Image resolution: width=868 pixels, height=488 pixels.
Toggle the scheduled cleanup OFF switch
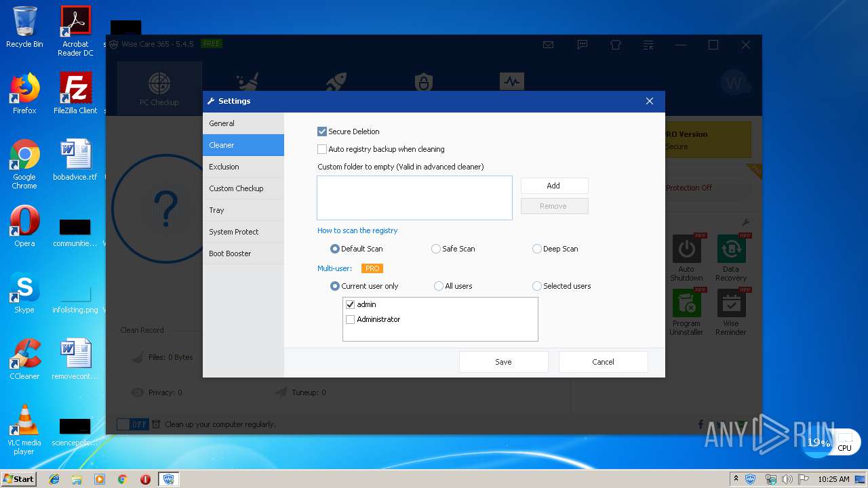pyautogui.click(x=132, y=424)
